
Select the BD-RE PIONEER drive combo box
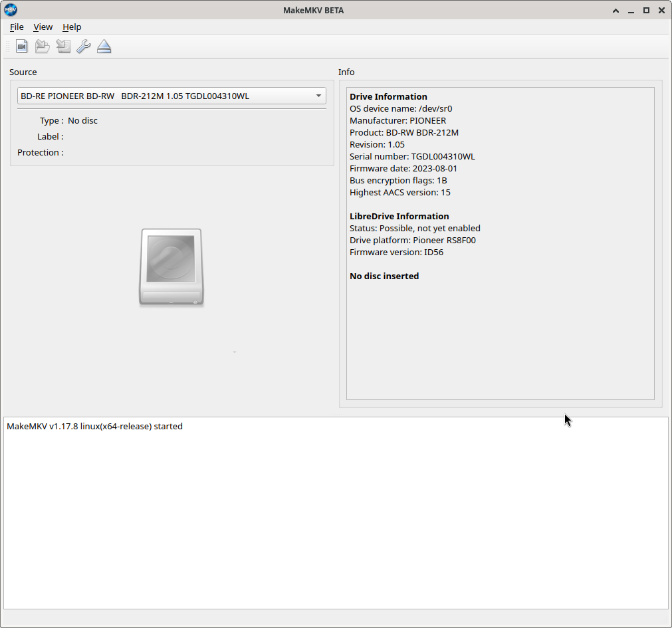click(171, 96)
